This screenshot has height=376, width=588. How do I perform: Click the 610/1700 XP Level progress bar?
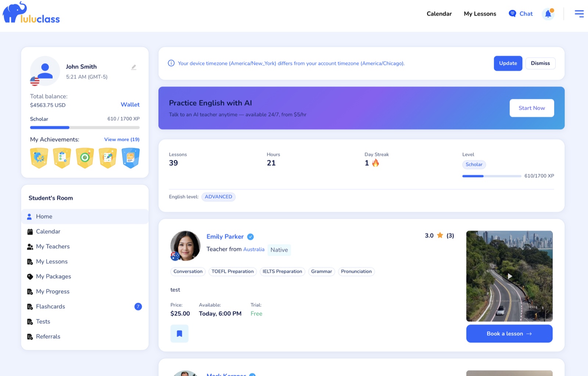[492, 176]
